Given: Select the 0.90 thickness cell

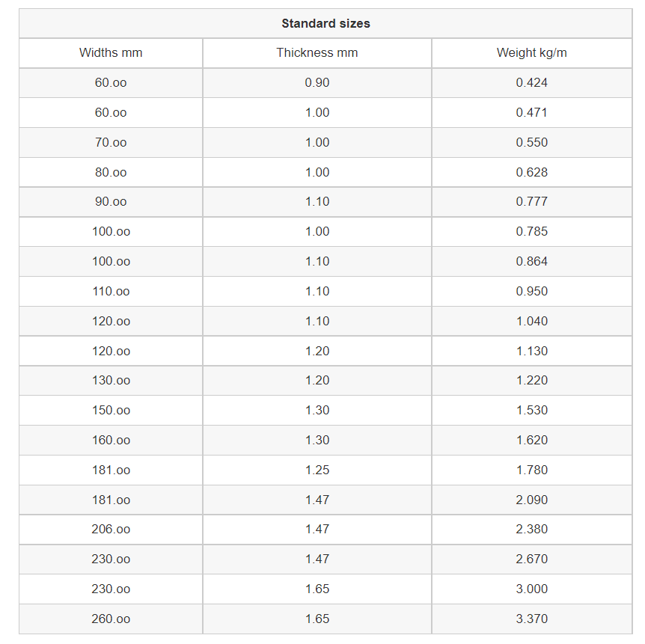Looking at the screenshot, I should [317, 83].
